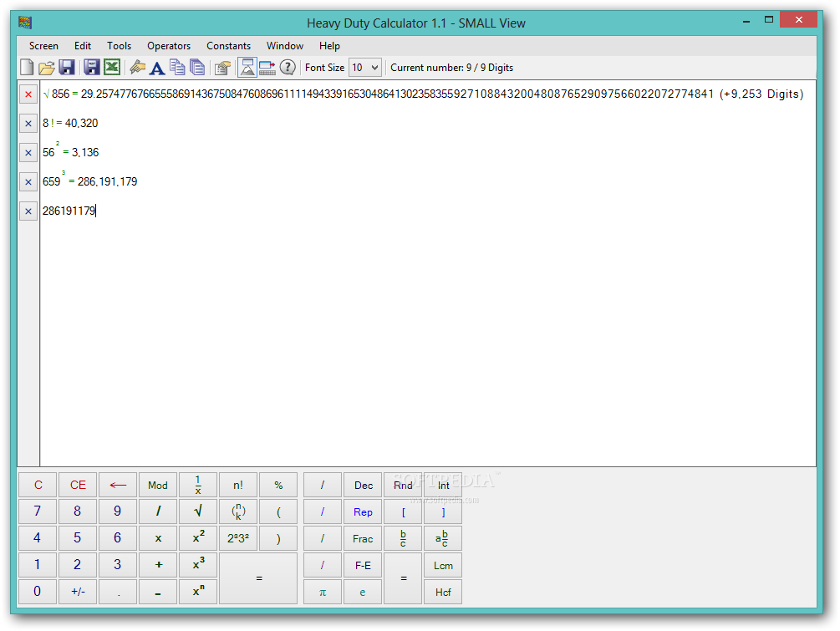Click inside the 286191179 input line
Screen dimensions: 840x631
69,211
